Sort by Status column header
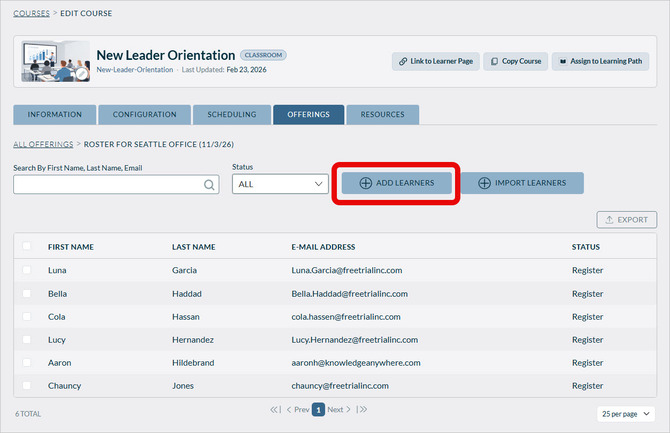Viewport: 670px width, 433px height. coord(586,247)
